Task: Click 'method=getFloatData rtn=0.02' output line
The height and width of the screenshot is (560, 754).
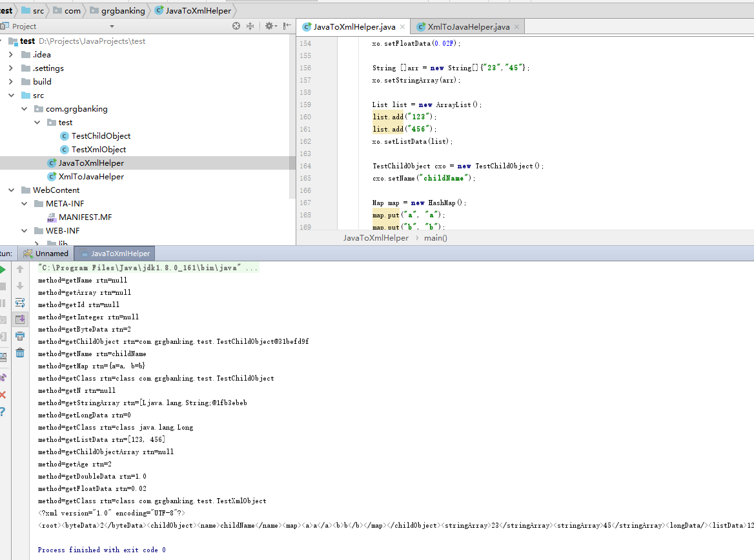Action: coord(92,488)
